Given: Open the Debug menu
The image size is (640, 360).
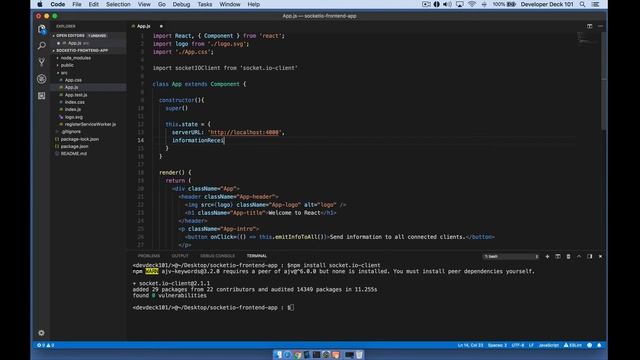Looking at the screenshot, I should [181, 4].
